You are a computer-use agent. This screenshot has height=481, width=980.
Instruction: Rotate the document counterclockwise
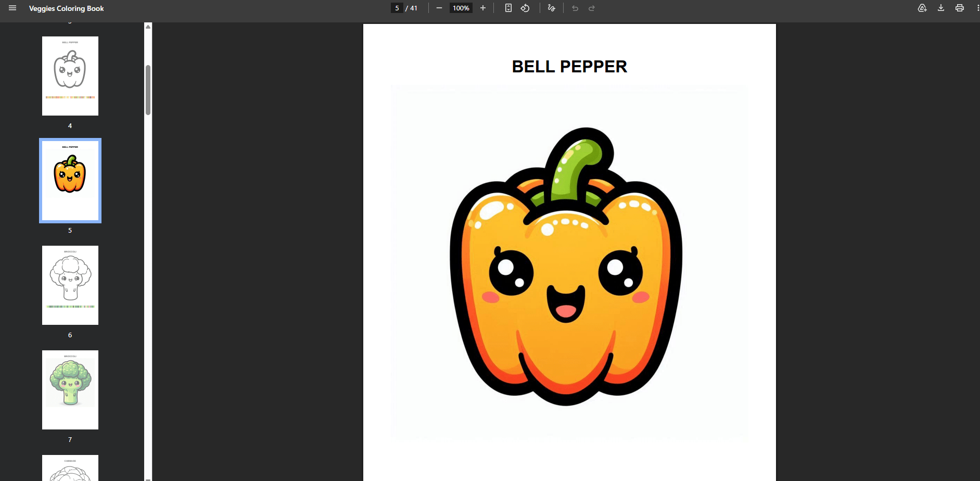(525, 8)
